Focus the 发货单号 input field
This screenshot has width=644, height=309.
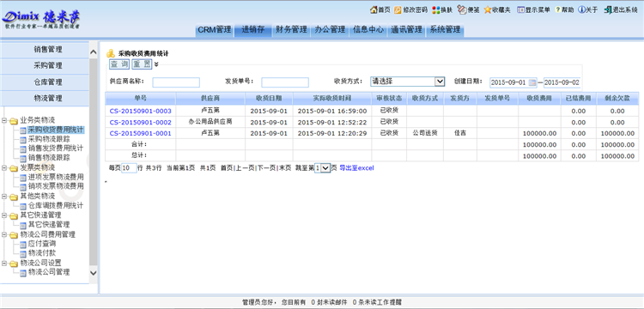point(285,82)
